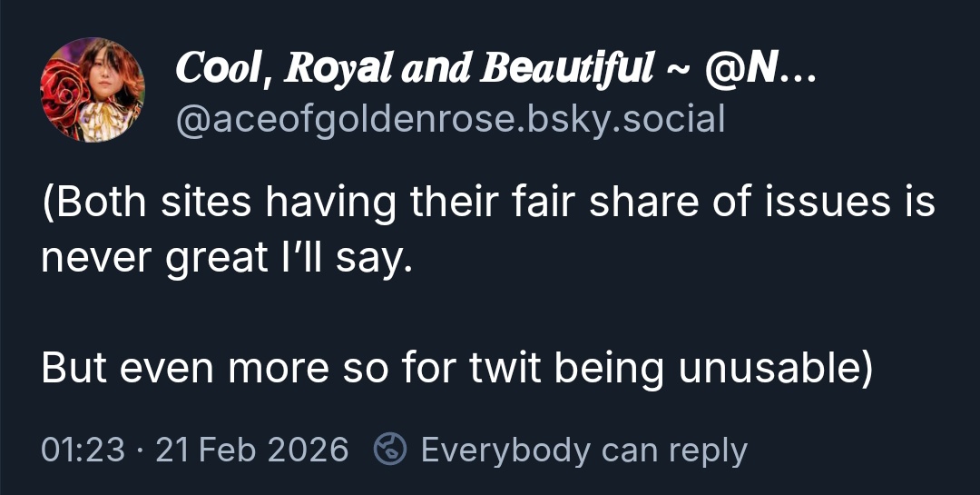Viewport: 980px width, 495px height.
Task: Click the 01:23 post timestamp
Action: (x=83, y=450)
